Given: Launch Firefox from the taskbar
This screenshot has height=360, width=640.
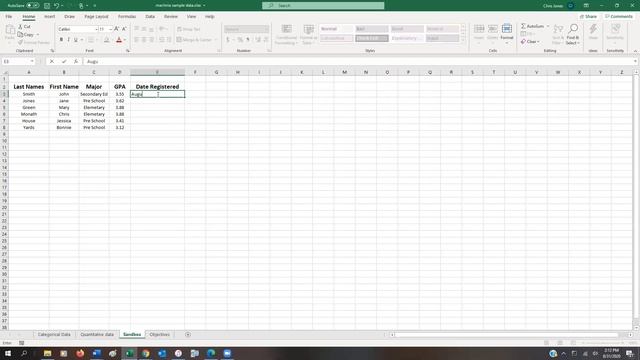Looking at the screenshot, I should click(80, 353).
